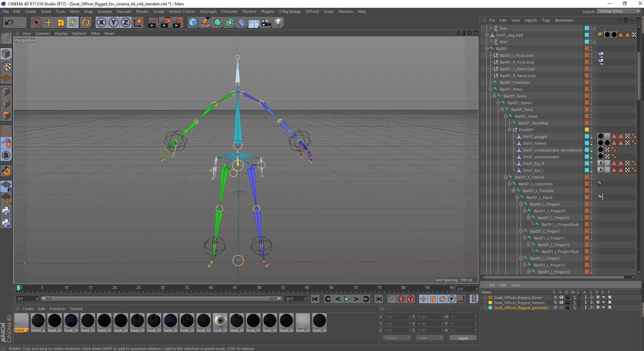The image size is (644, 351).
Task: Toggle Enable Snap icon
Action: [x=6, y=171]
